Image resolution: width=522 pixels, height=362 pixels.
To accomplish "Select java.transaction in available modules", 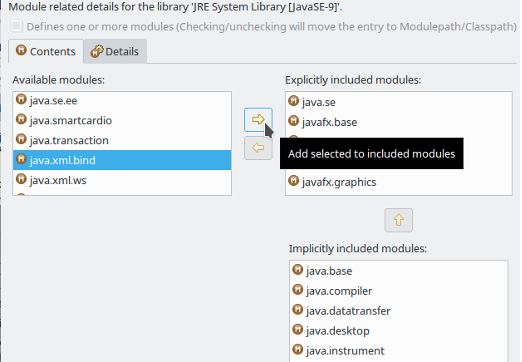I will click(x=122, y=140).
